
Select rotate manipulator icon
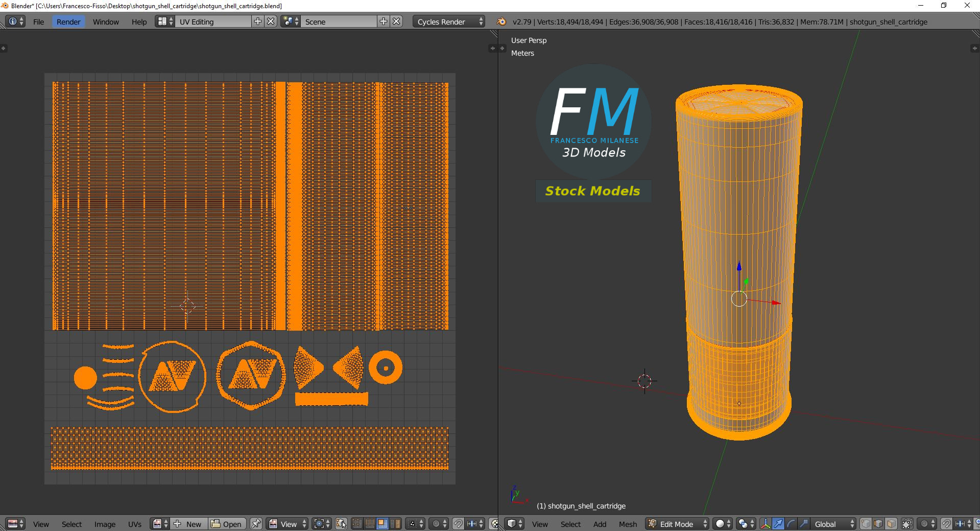791,524
